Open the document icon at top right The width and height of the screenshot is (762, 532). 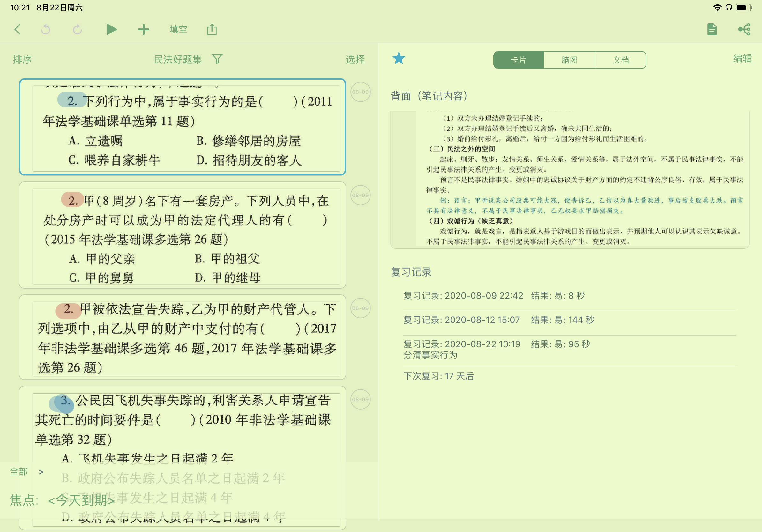pos(712,29)
